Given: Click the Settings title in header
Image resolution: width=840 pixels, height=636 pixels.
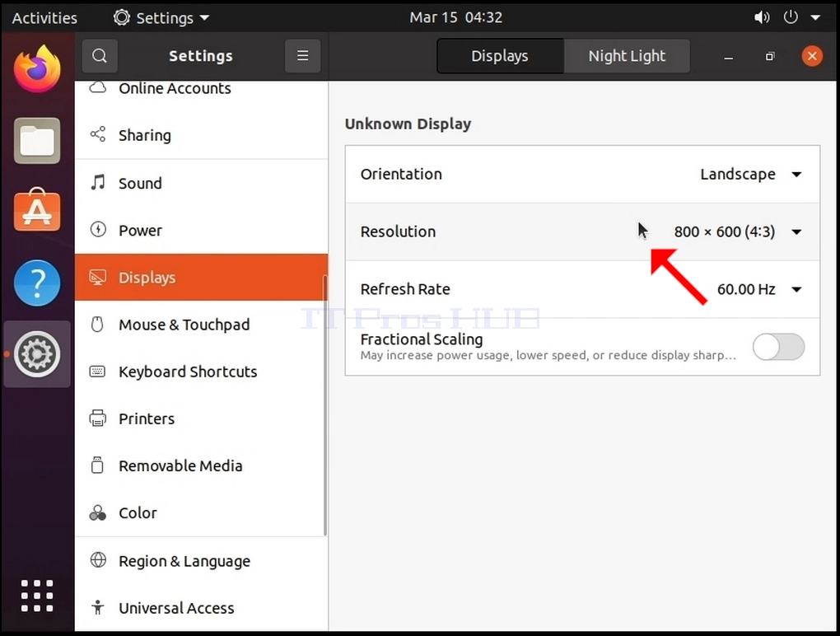Looking at the screenshot, I should click(x=201, y=56).
